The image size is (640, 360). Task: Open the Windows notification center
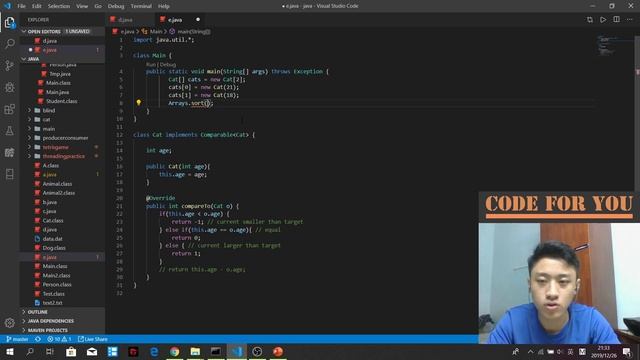(627, 351)
